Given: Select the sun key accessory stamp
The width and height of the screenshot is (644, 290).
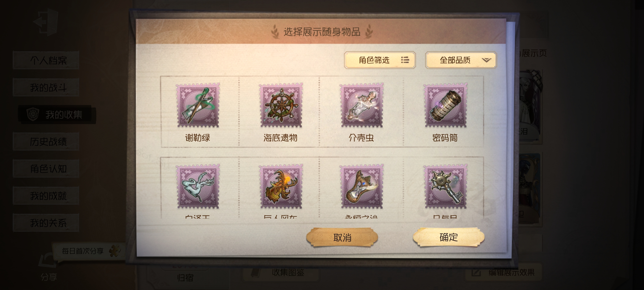Looking at the screenshot, I should (x=445, y=186).
